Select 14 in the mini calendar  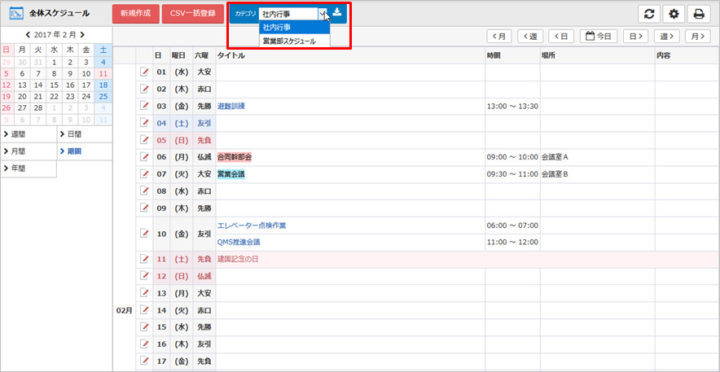[x=38, y=85]
